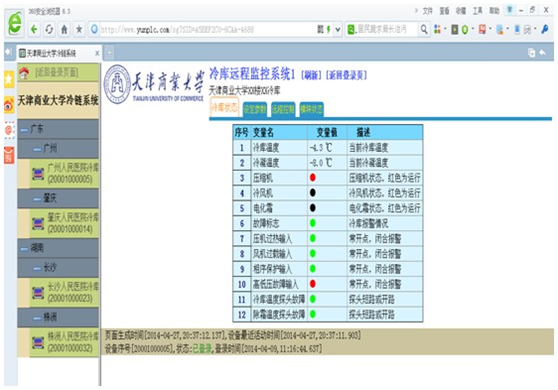Collapse the 广东 province tree node
The image size is (558, 390).
click(x=24, y=130)
